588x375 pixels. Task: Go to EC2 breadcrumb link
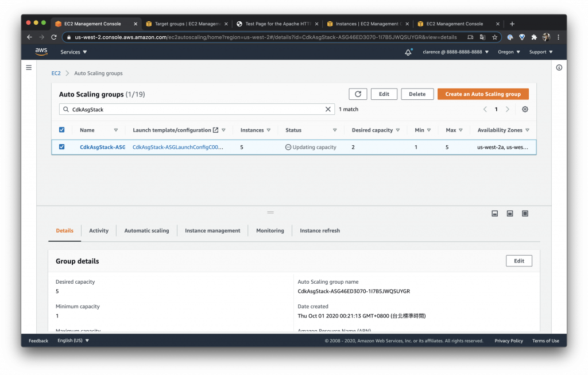(x=56, y=73)
